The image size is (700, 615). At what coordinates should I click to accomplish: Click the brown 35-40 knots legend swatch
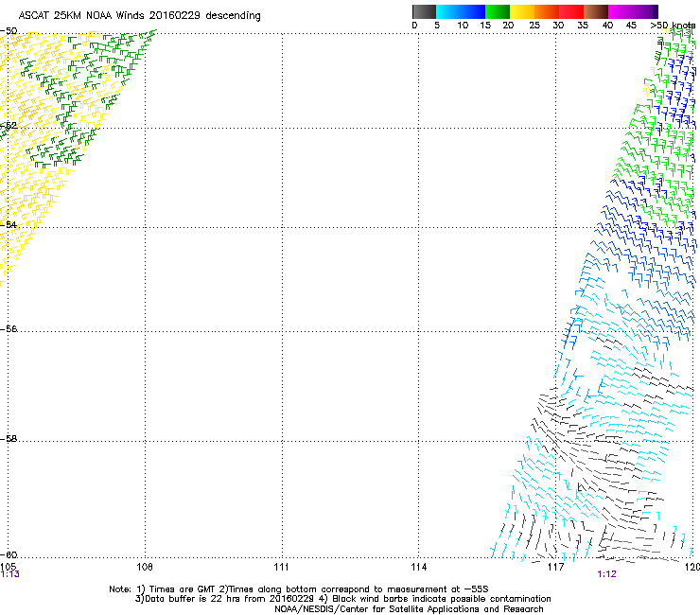tap(596, 11)
